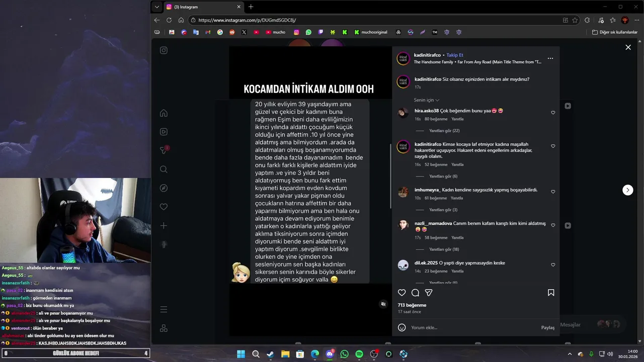Open Windows Start menu
644x362 pixels.
point(241,354)
